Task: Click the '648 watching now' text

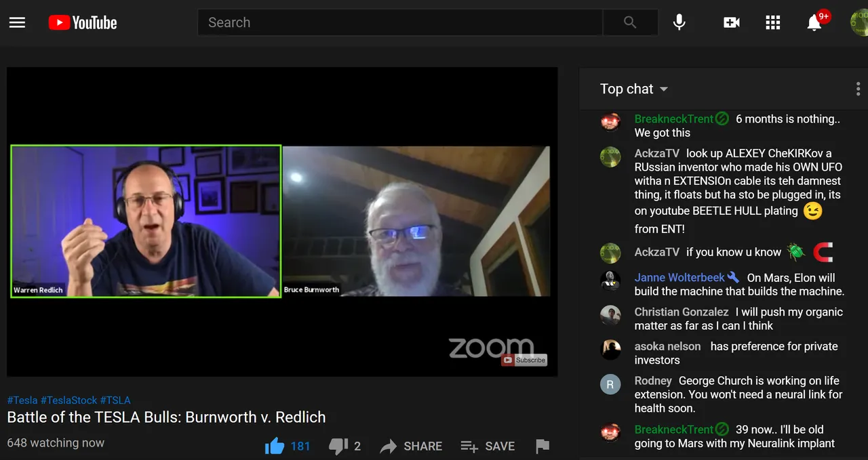Action: 56,443
